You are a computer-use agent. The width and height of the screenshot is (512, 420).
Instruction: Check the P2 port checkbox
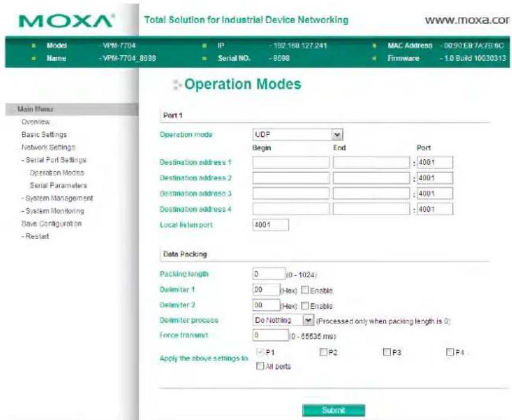tap(323, 352)
